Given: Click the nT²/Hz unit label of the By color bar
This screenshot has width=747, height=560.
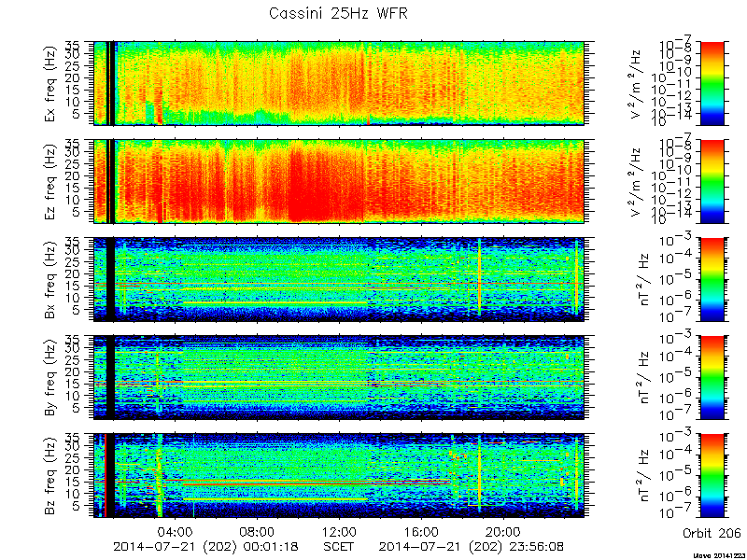Looking at the screenshot, I should coord(642,378).
